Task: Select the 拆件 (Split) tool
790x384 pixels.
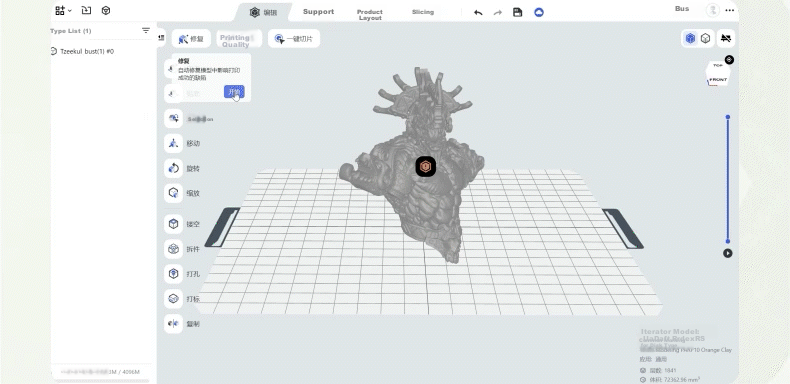Action: pyautogui.click(x=173, y=248)
